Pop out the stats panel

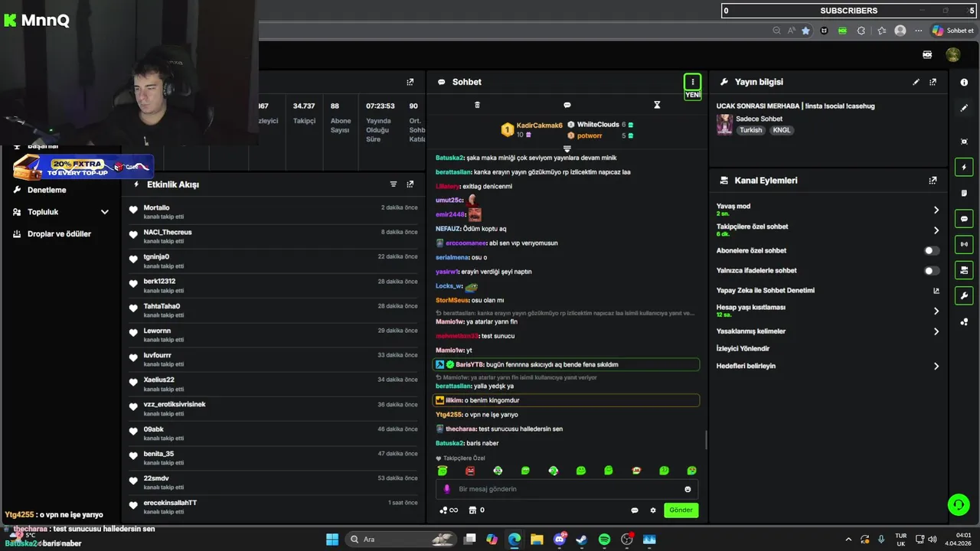point(410,82)
